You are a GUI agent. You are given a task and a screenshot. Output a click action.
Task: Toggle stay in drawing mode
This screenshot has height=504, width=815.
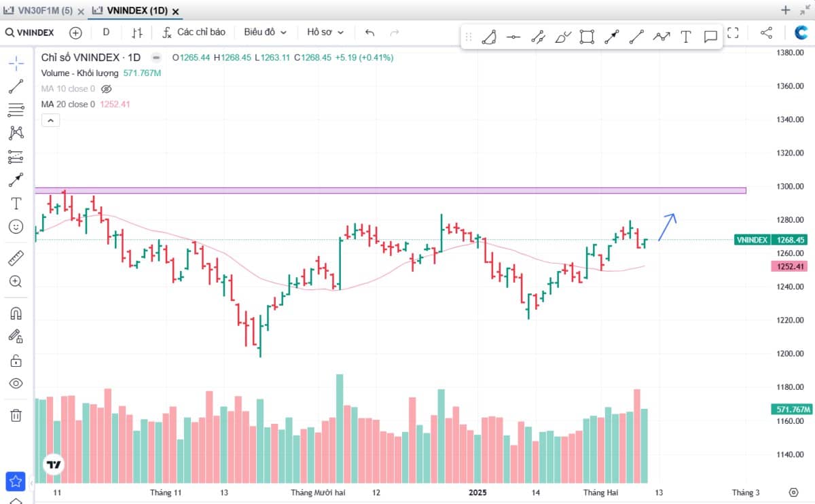coord(16,336)
